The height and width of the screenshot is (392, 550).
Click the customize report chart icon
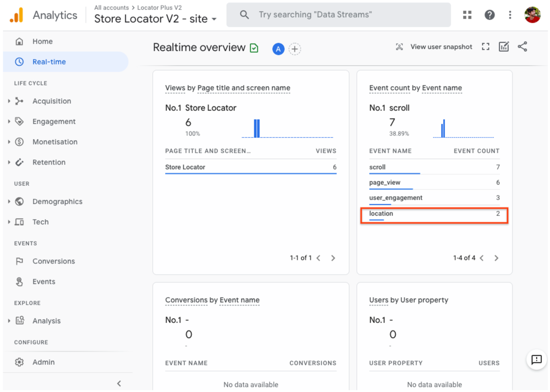[504, 47]
